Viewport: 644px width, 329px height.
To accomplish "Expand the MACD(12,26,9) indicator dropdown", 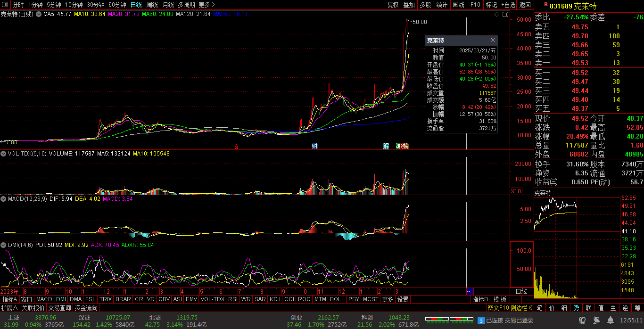I will 3,199.
